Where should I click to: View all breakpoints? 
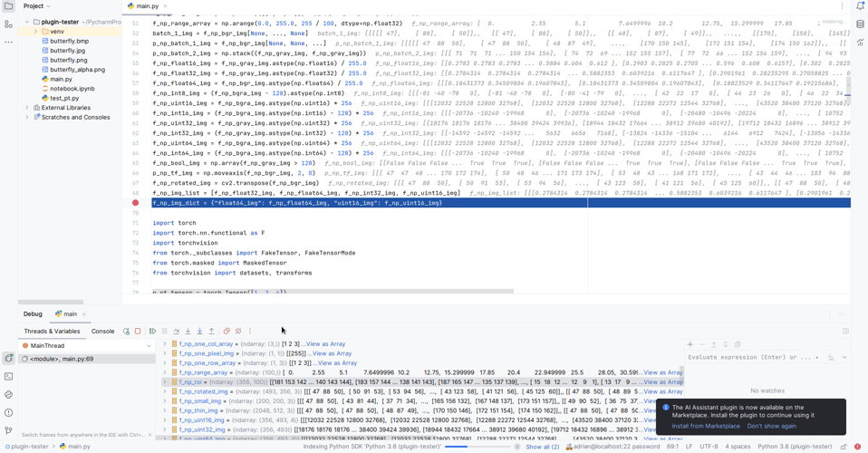coord(227,332)
